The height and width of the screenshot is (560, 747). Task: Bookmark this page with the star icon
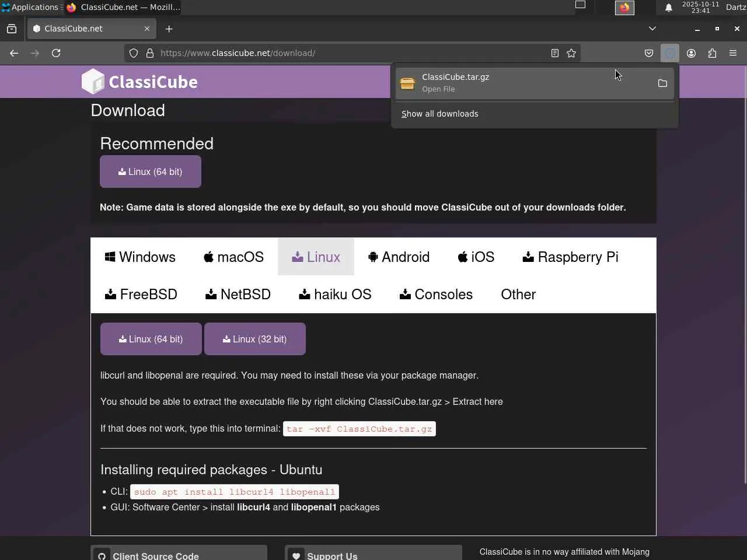click(x=571, y=53)
